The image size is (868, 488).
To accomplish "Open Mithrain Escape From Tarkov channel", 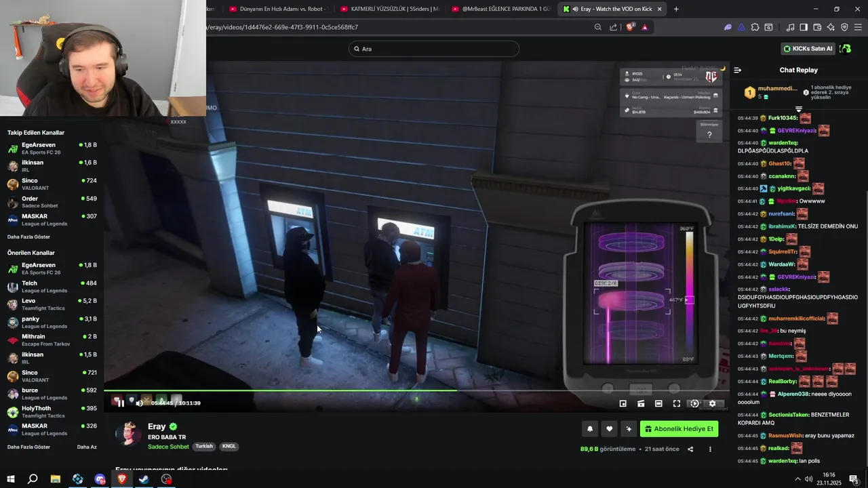I will [x=52, y=340].
